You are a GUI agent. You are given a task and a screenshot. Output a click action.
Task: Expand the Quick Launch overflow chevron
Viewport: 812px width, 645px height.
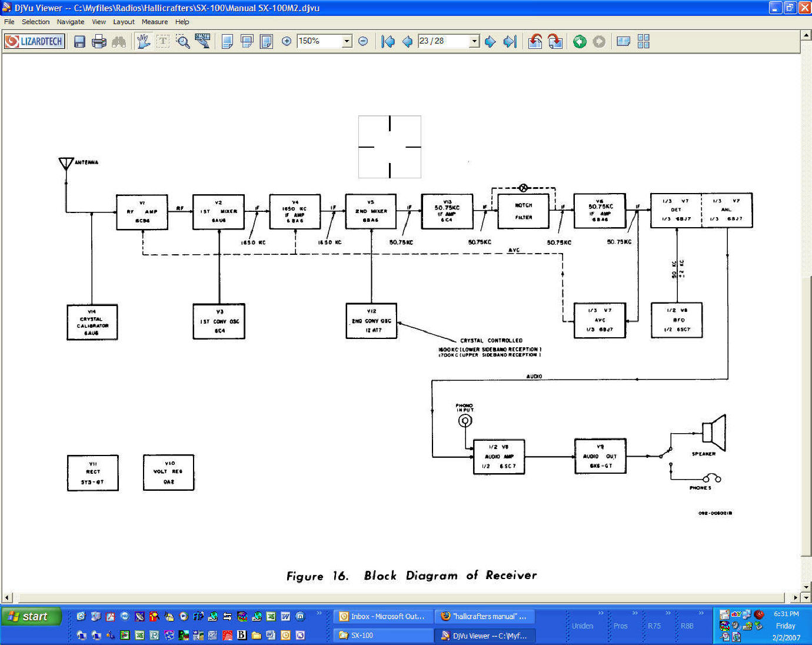tap(320, 613)
